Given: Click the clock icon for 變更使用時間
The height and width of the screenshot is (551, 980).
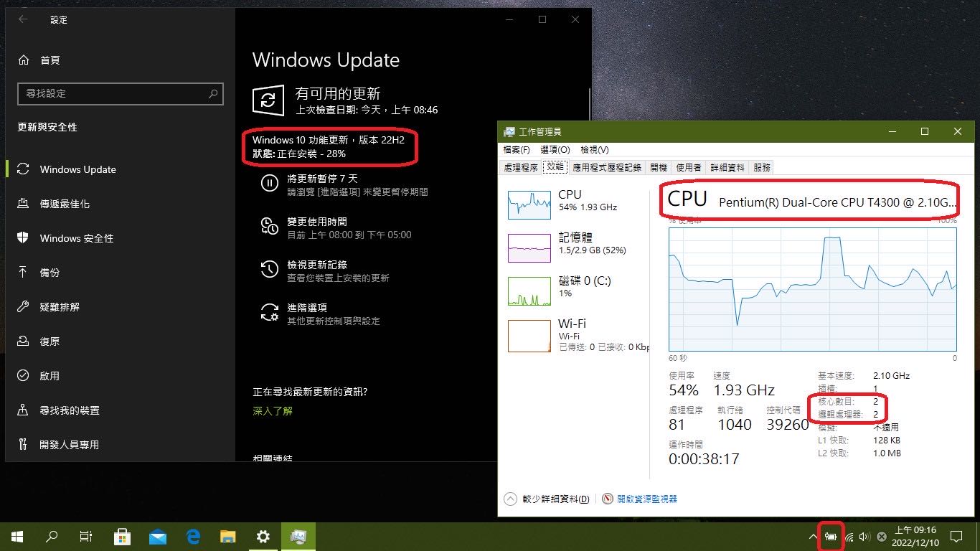Looking at the screenshot, I should [269, 226].
